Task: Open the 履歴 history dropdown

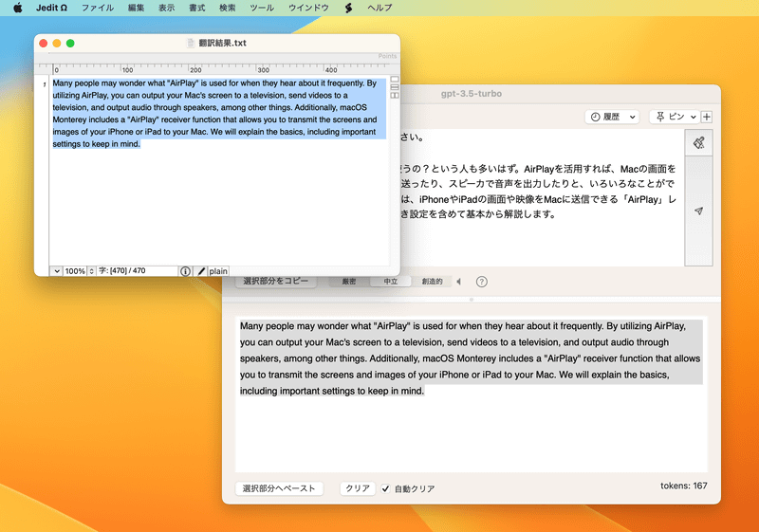Action: pyautogui.click(x=612, y=117)
